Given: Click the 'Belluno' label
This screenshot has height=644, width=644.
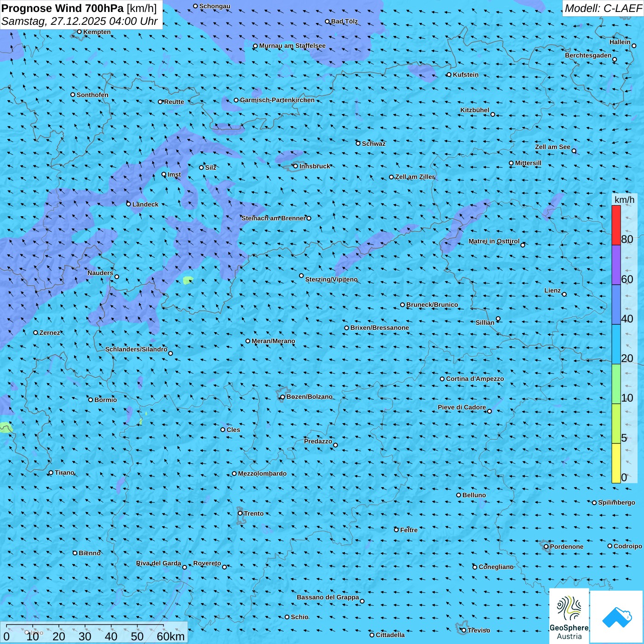Looking at the screenshot, I should (x=474, y=495).
